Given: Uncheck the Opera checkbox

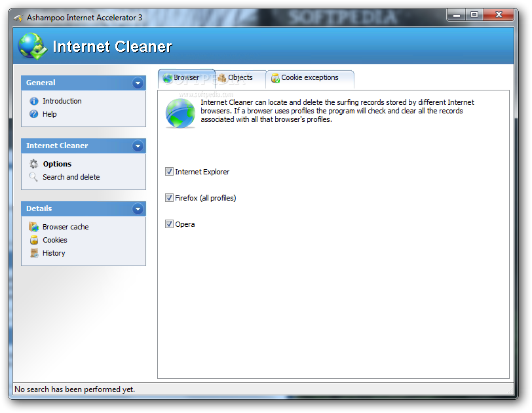Looking at the screenshot, I should click(169, 224).
